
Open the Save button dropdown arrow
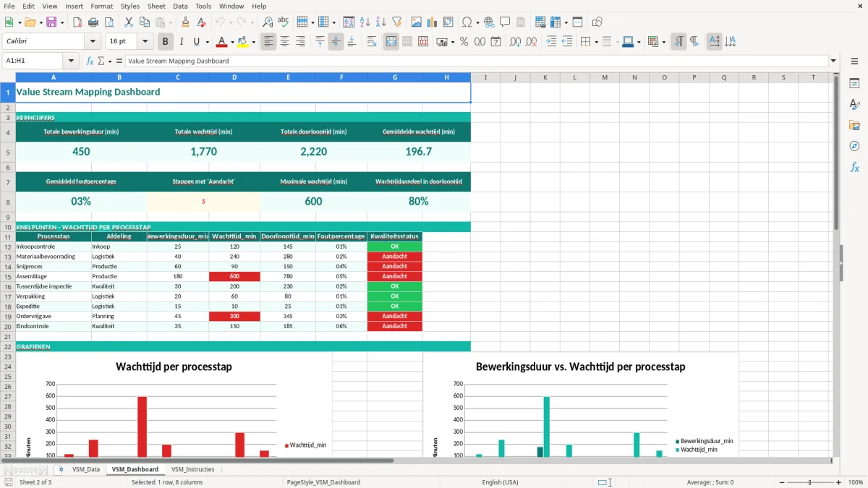click(61, 22)
